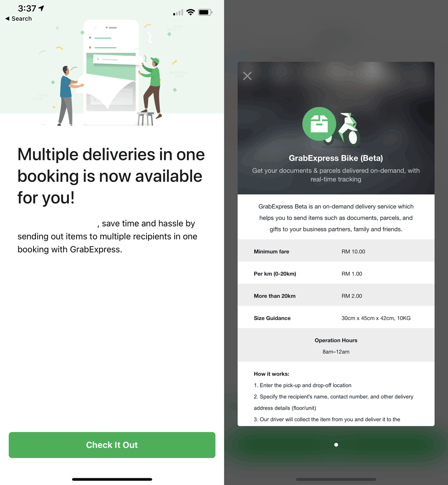Tap the Wi-Fi status icon
448x485 pixels.
[191, 13]
